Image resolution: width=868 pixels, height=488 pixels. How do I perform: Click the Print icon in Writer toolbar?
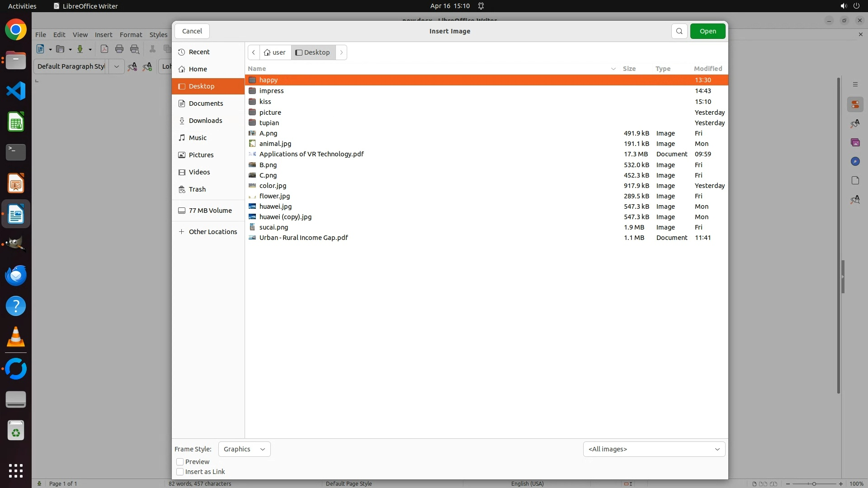point(119,49)
